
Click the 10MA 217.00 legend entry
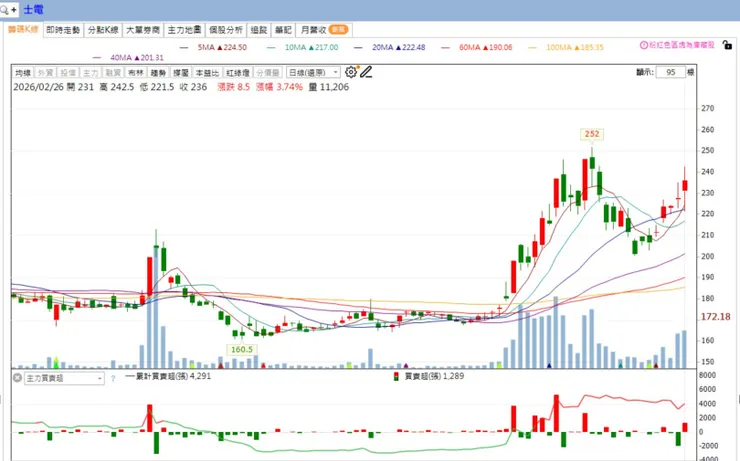coord(303,47)
